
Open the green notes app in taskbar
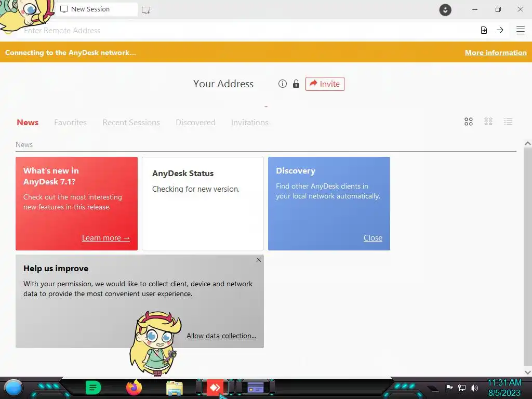94,388
